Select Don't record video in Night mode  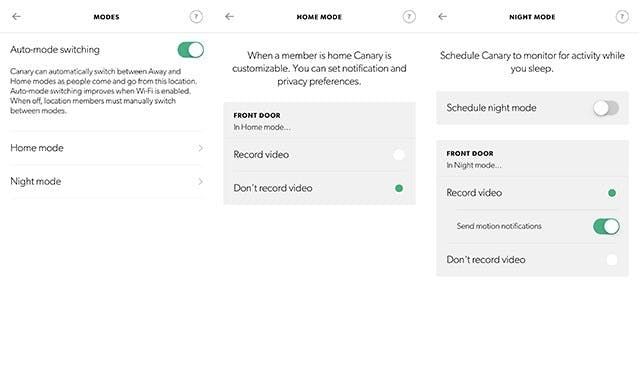[x=612, y=259]
